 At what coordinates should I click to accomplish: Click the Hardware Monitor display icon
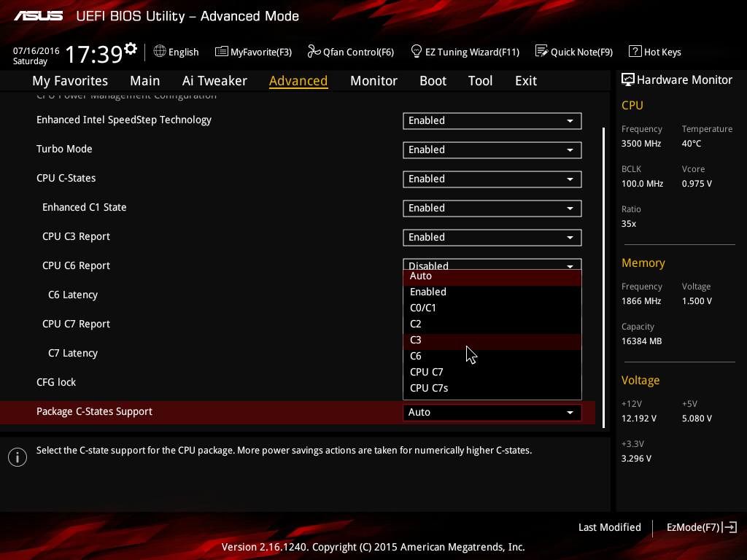point(627,79)
